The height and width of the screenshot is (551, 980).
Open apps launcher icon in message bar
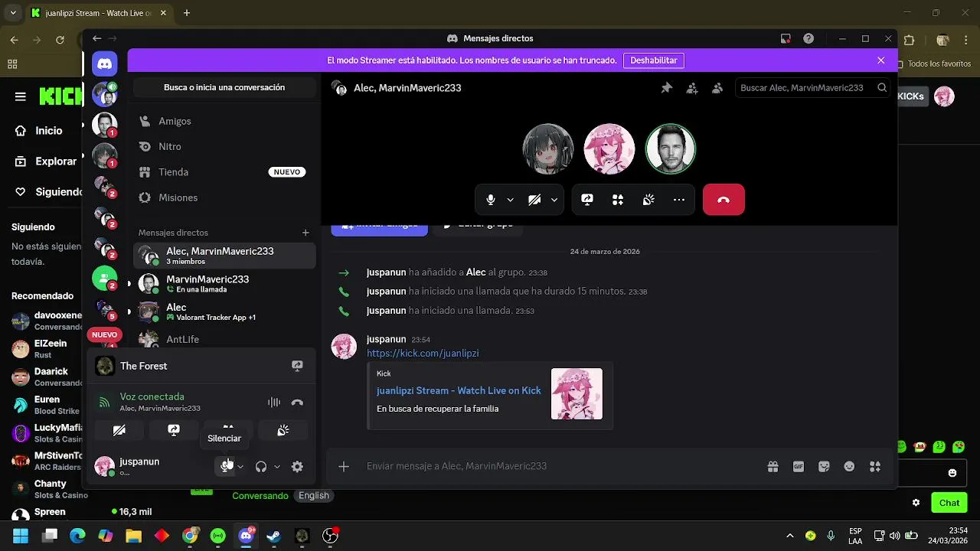875,466
